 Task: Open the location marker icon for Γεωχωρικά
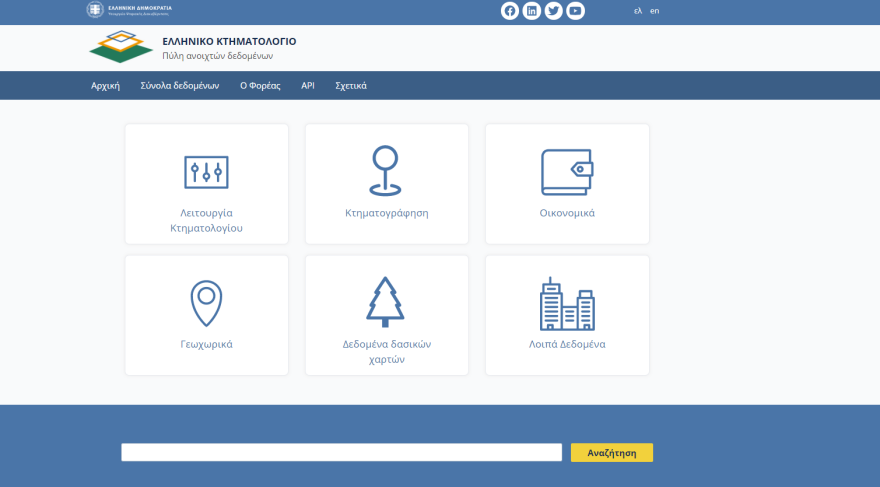(206, 303)
